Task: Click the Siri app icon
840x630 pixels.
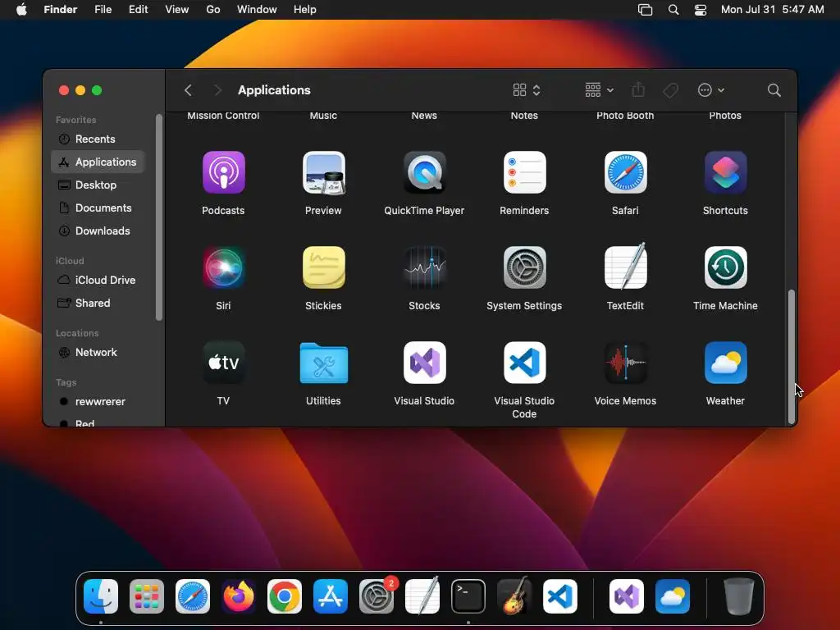Action: pyautogui.click(x=223, y=267)
